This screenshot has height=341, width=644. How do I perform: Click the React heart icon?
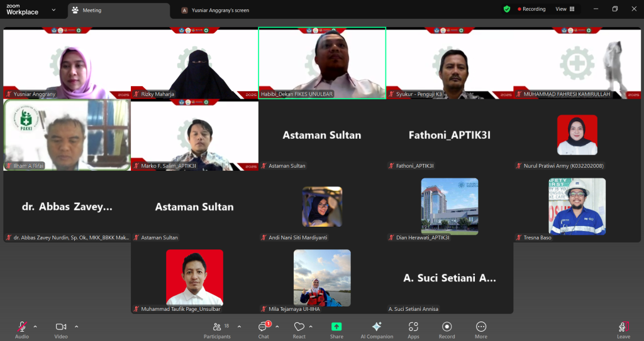click(299, 327)
